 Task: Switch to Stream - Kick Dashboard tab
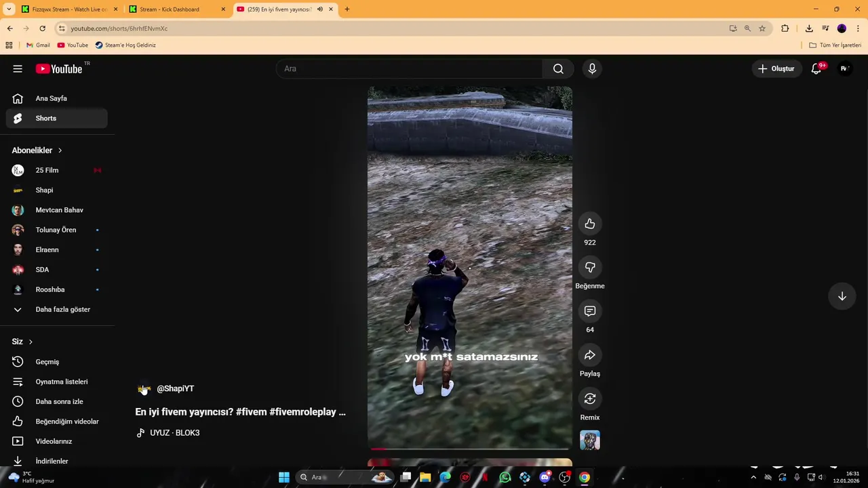point(176,9)
